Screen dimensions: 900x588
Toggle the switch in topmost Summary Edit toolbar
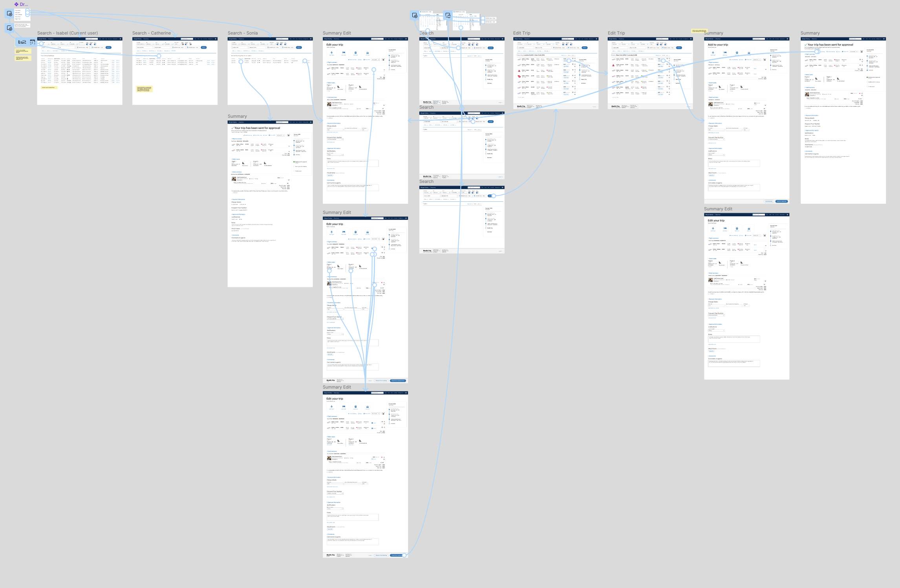(x=383, y=60)
